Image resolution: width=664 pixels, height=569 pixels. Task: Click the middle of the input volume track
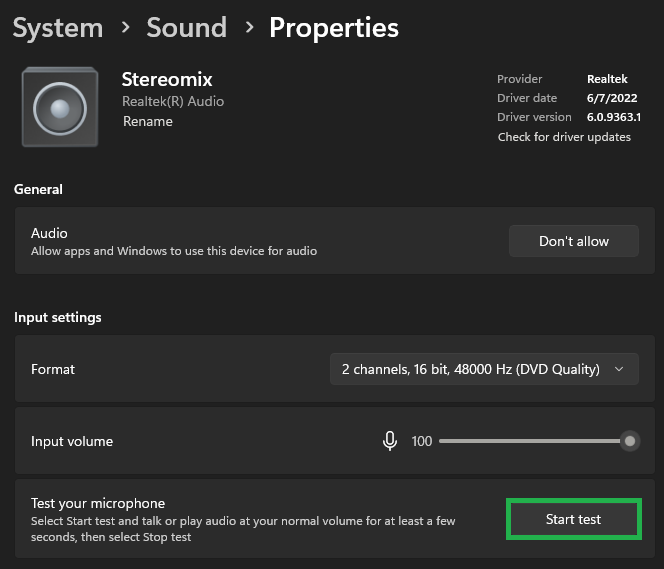pyautogui.click(x=530, y=441)
